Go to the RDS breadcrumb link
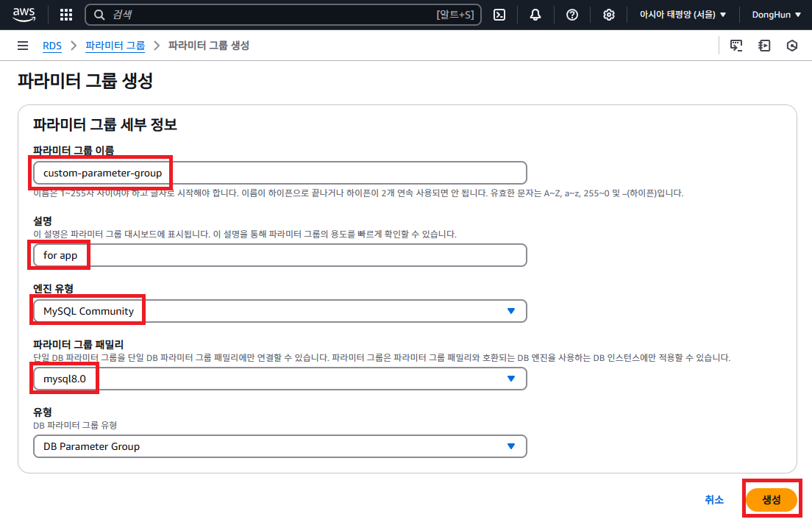This screenshot has height=522, width=812. tap(51, 46)
